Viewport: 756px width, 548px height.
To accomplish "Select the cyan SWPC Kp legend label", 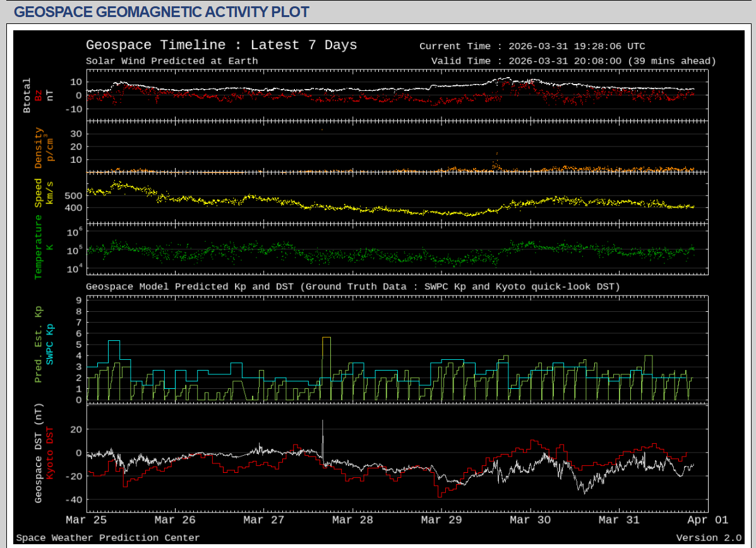I will [50, 344].
